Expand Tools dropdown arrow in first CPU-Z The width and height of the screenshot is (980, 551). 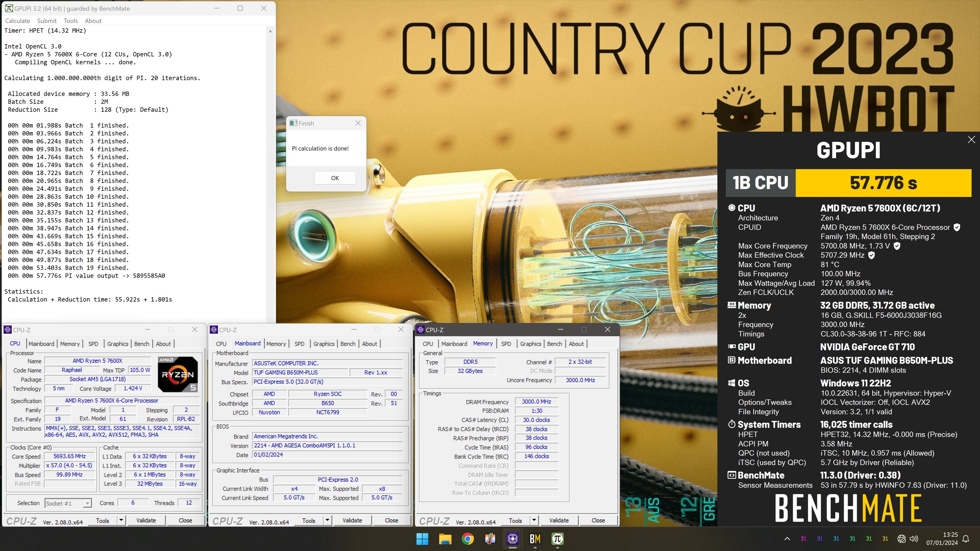coord(121,520)
